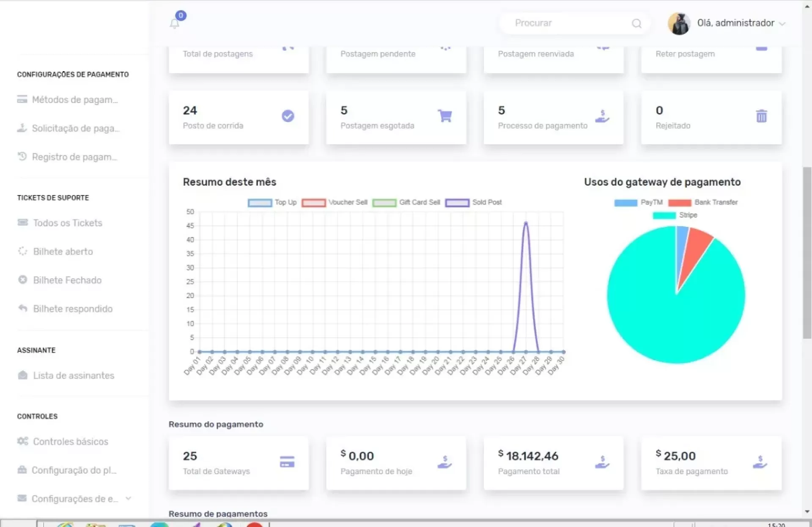Image resolution: width=812 pixels, height=527 pixels.
Task: Open Métodos de pagamento sidebar link
Action: pos(74,100)
